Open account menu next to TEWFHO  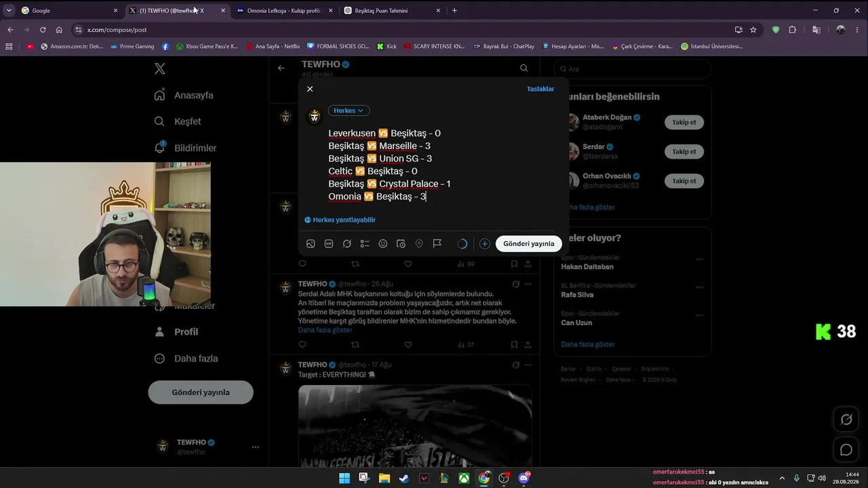(x=255, y=447)
